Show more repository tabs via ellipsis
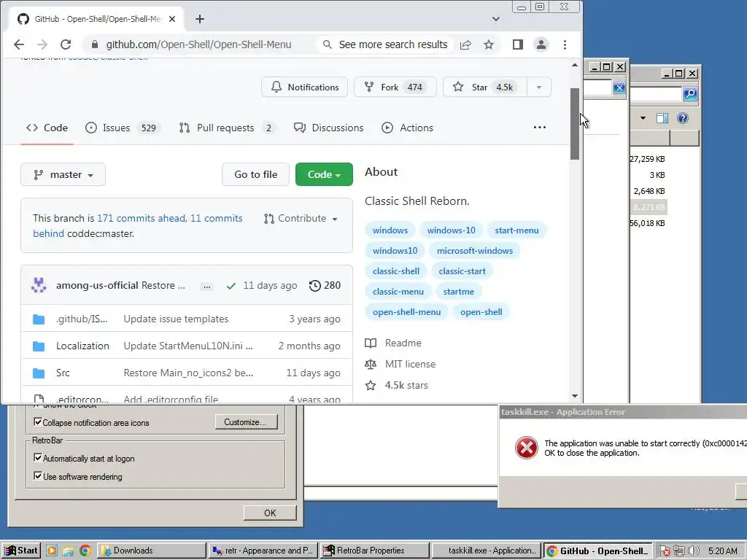This screenshot has height=560, width=747. pyautogui.click(x=540, y=127)
